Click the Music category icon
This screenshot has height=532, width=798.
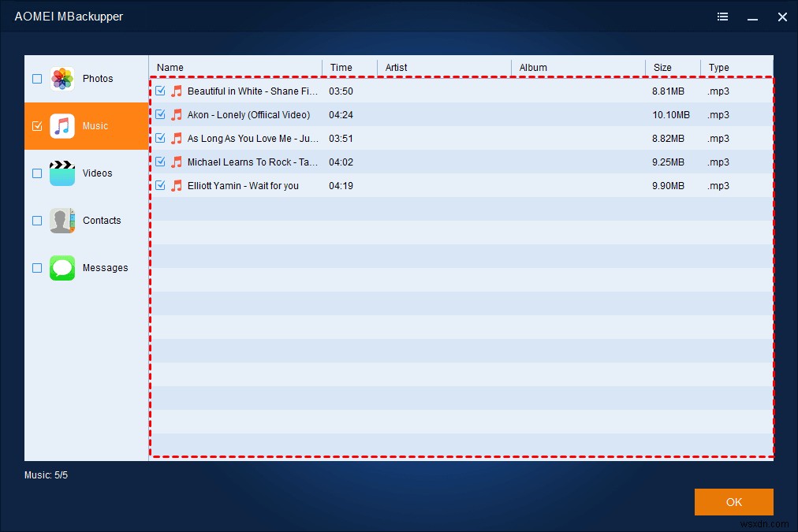[62, 125]
